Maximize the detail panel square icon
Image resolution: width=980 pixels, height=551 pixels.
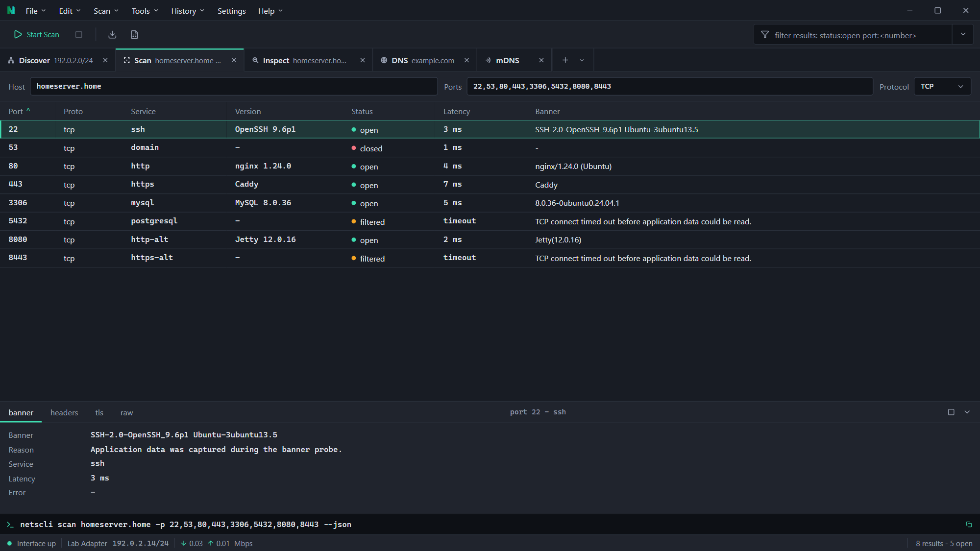click(951, 412)
